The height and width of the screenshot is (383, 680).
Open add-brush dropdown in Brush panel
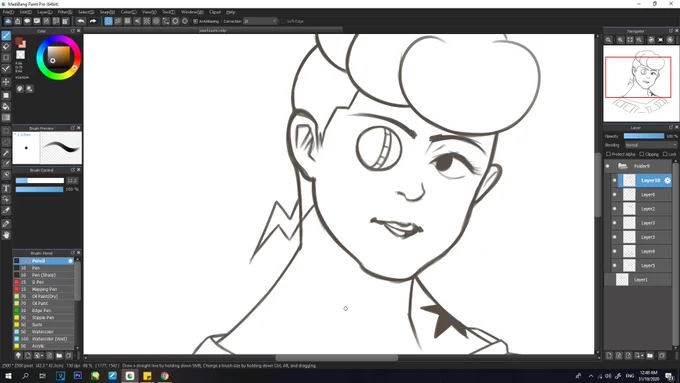tap(38, 356)
